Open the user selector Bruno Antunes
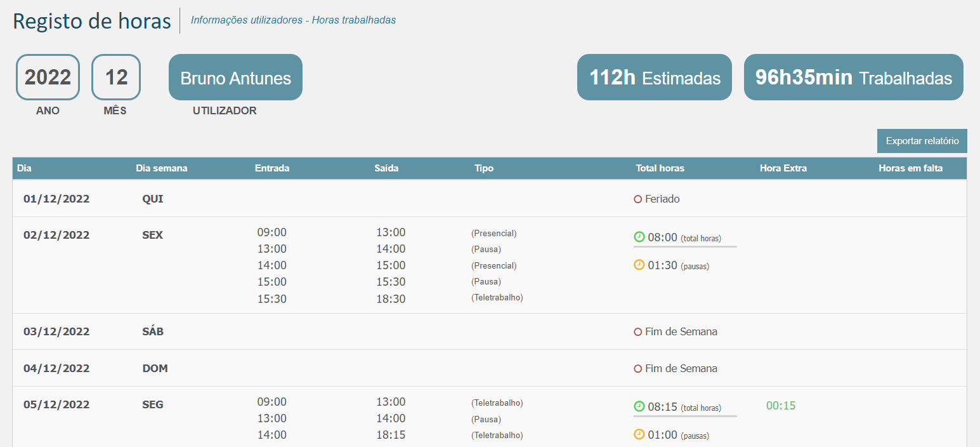Screen dimensions: 980x447 tap(235, 77)
